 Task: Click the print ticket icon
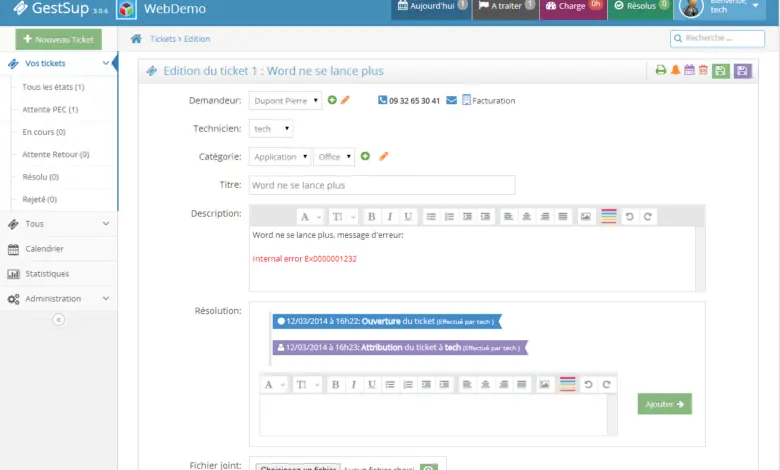tap(661, 70)
